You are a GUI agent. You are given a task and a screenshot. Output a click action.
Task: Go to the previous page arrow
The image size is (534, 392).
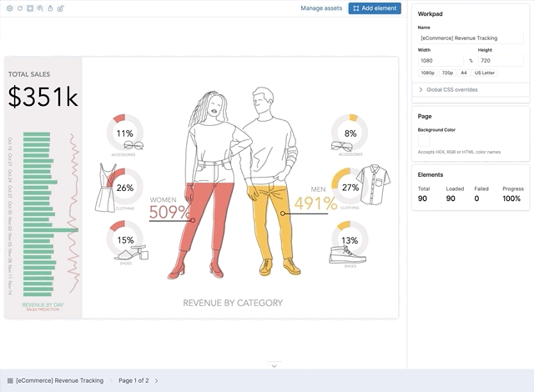[113, 380]
